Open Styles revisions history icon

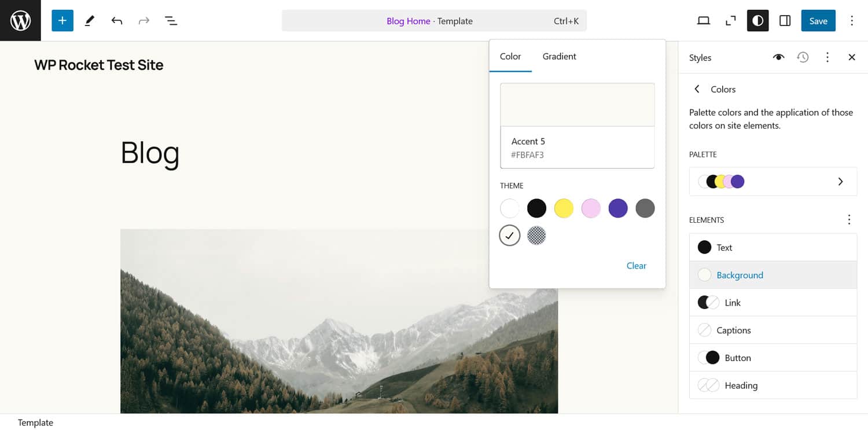coord(803,57)
